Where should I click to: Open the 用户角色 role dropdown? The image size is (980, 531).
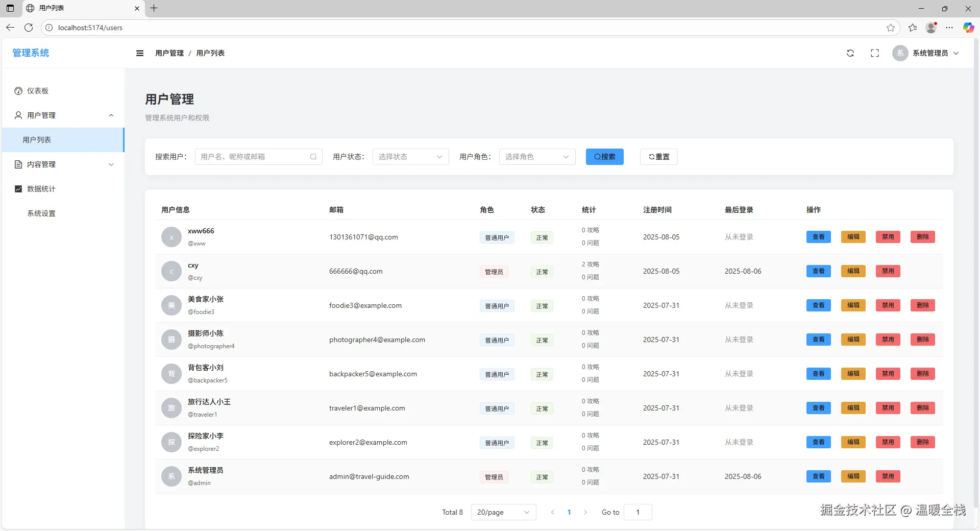click(537, 157)
